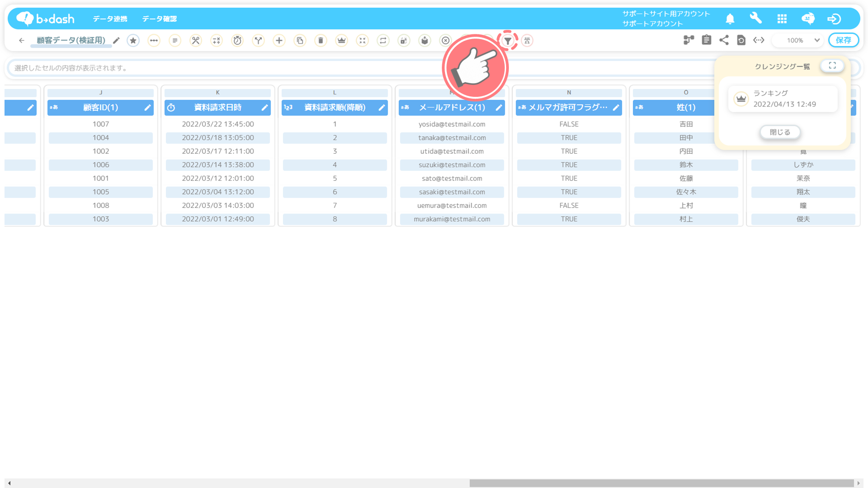The height and width of the screenshot is (488, 868).
Task: Edit the 顧客ID(1) column header pencil
Action: (147, 107)
